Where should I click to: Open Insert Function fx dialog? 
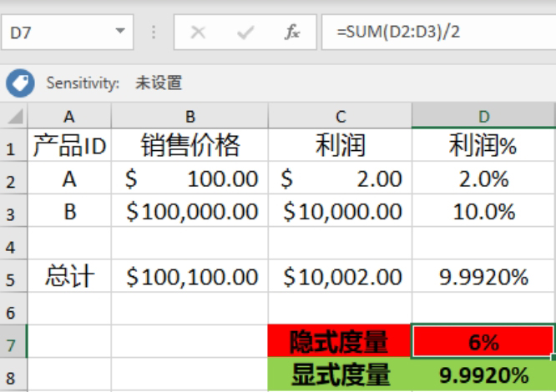click(x=292, y=33)
